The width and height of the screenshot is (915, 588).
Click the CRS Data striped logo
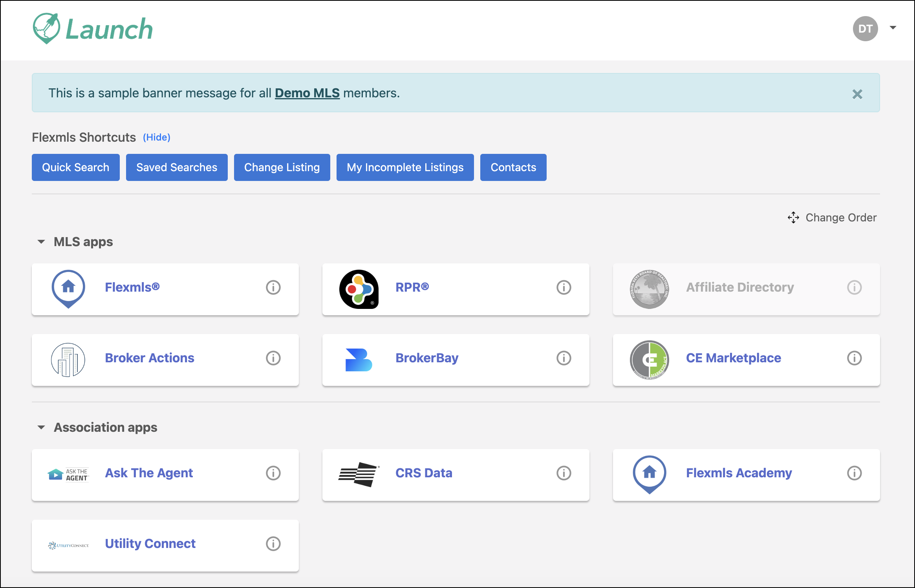coord(359,475)
